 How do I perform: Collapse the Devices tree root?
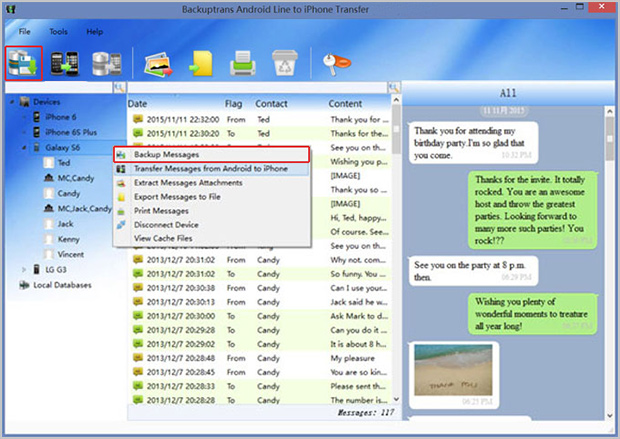(x=12, y=102)
